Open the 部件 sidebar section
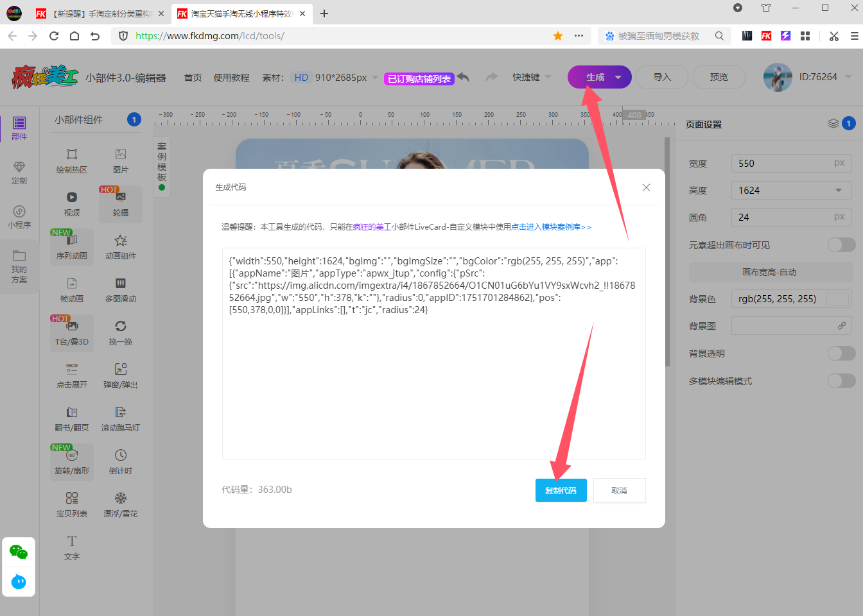This screenshot has height=616, width=863. tap(19, 128)
